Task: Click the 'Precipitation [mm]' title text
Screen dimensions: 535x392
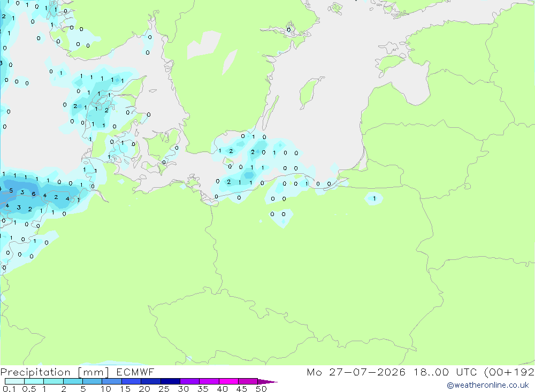Action: pyautogui.click(x=55, y=372)
